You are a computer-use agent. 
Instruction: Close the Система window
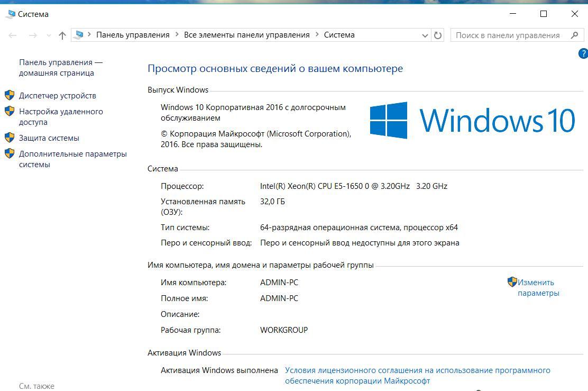(x=574, y=14)
